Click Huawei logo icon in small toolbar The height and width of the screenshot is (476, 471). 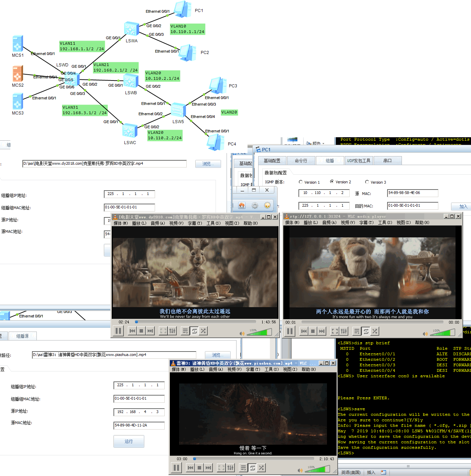coord(242,205)
